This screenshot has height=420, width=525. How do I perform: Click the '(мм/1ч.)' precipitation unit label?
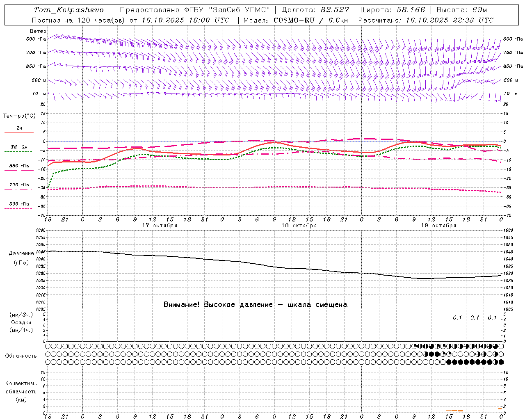tap(21, 330)
